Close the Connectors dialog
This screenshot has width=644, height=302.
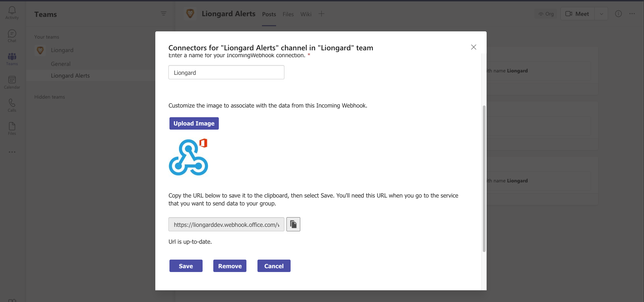(474, 47)
